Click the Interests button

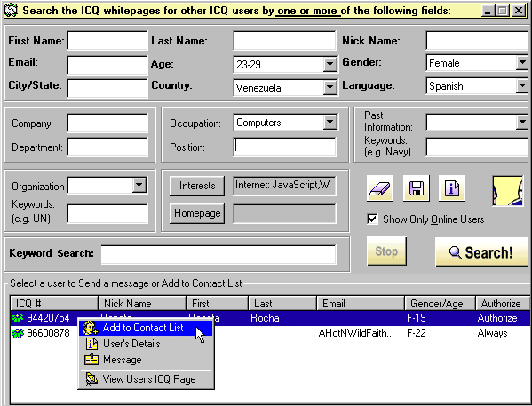pos(197,186)
